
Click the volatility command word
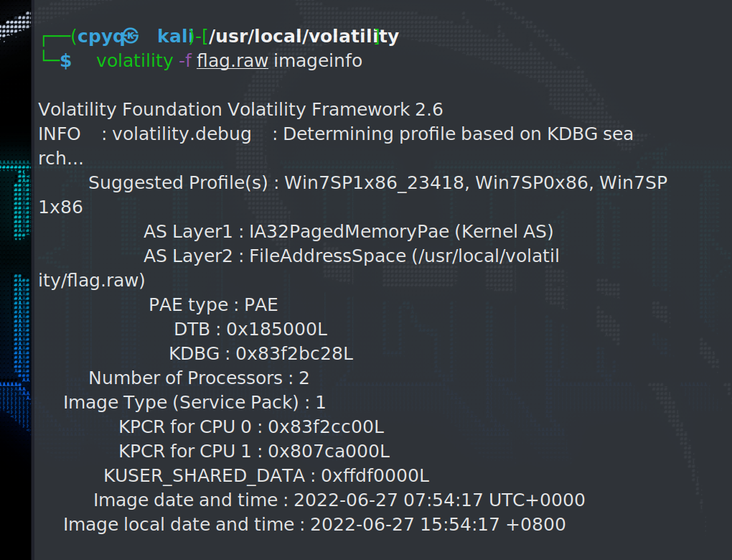[x=134, y=61]
